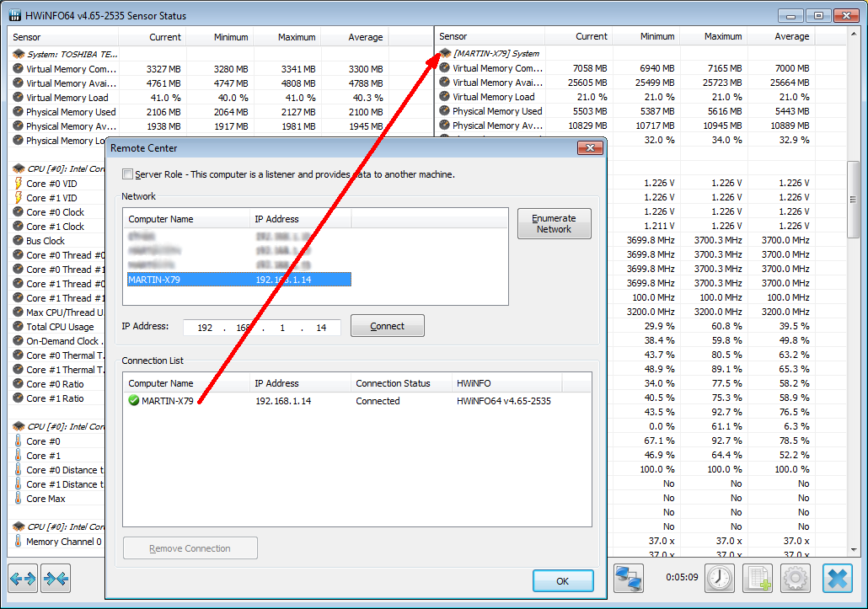Click the clock reset icon

[x=720, y=579]
